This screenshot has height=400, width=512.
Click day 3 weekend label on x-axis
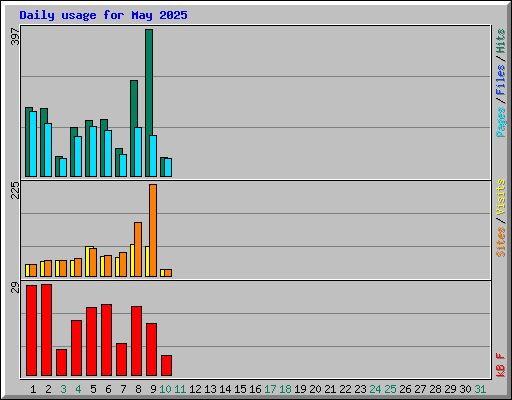tap(63, 389)
